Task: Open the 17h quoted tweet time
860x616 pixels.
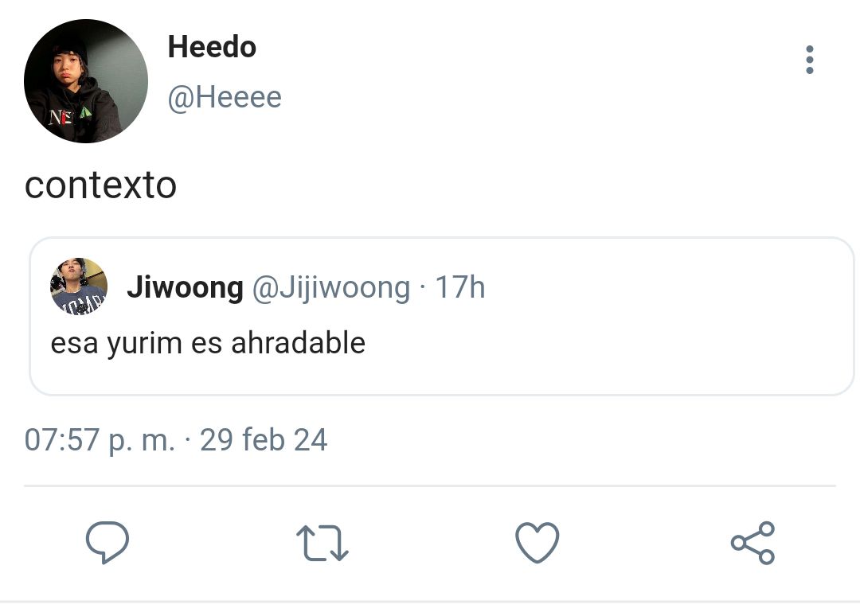Action: [459, 288]
